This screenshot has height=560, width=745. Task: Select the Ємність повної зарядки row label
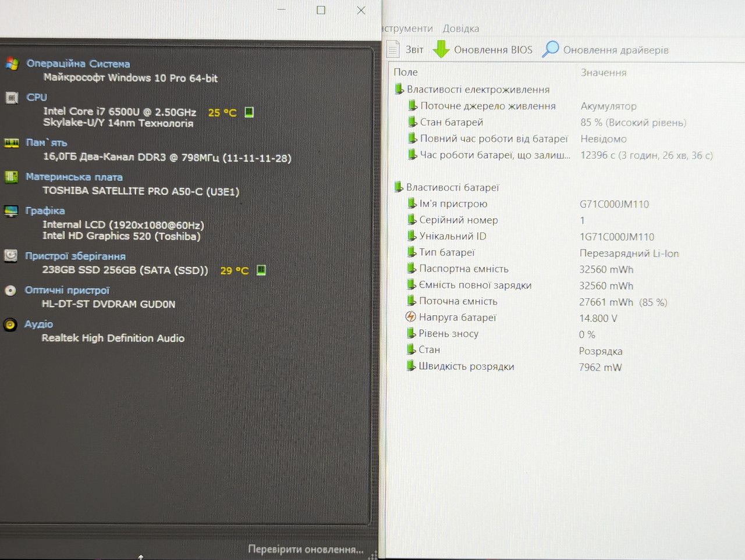(x=475, y=285)
